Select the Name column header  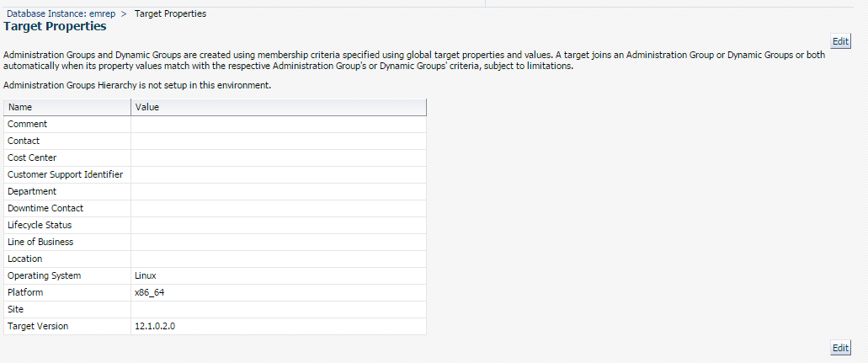(x=67, y=108)
